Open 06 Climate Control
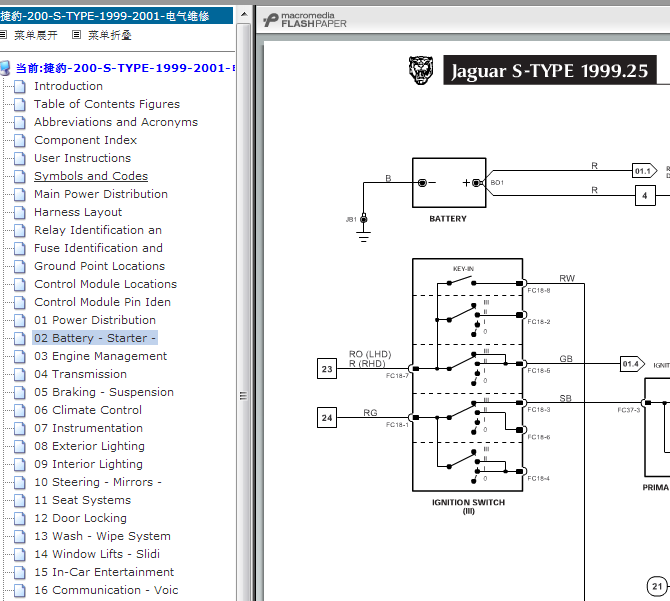Image resolution: width=670 pixels, height=601 pixels. click(88, 410)
